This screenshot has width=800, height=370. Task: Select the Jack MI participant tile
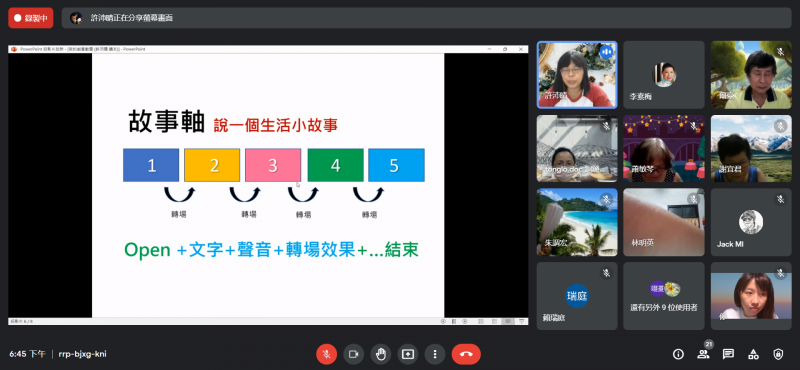pos(751,223)
